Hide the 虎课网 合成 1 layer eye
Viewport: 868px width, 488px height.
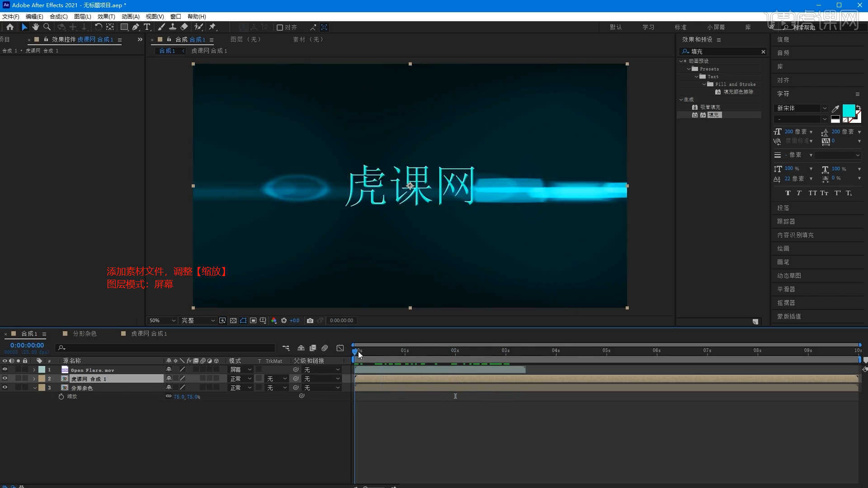[x=5, y=379]
